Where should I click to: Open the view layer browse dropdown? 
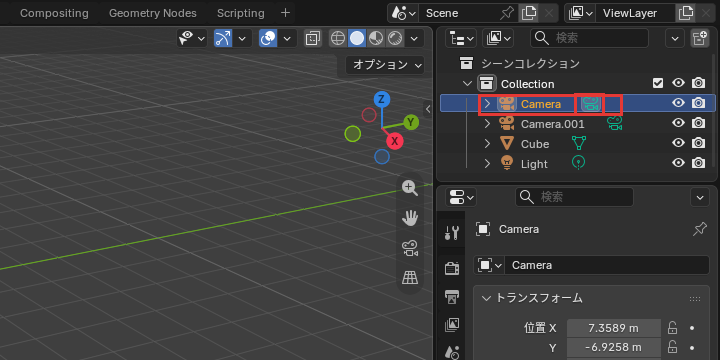(x=580, y=13)
